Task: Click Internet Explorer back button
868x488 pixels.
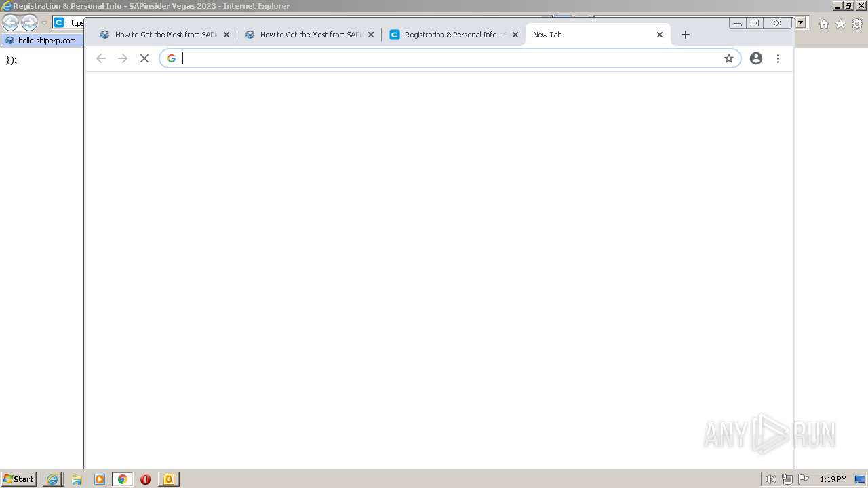Action: pos(10,22)
